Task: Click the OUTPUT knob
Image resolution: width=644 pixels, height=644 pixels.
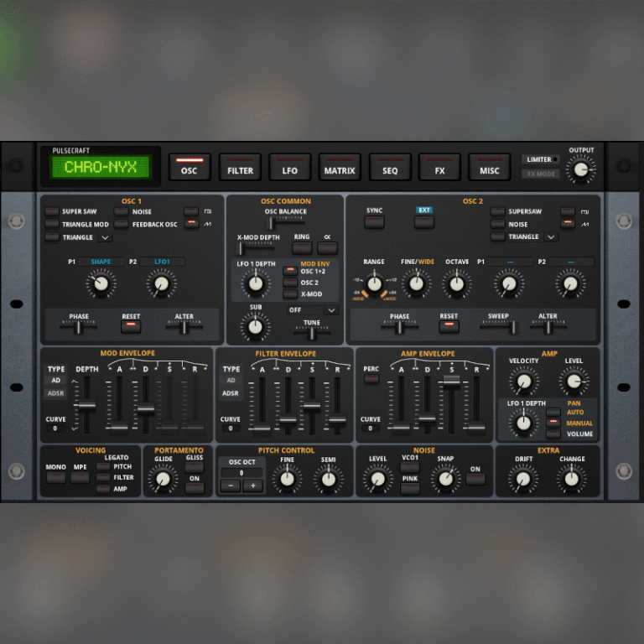Action: tap(580, 169)
